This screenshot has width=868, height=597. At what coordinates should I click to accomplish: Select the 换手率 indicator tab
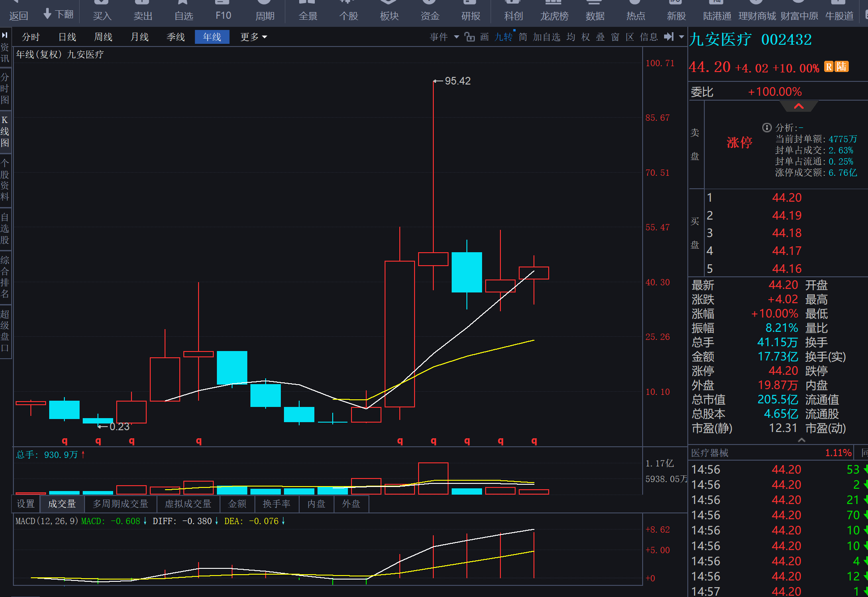coord(276,504)
